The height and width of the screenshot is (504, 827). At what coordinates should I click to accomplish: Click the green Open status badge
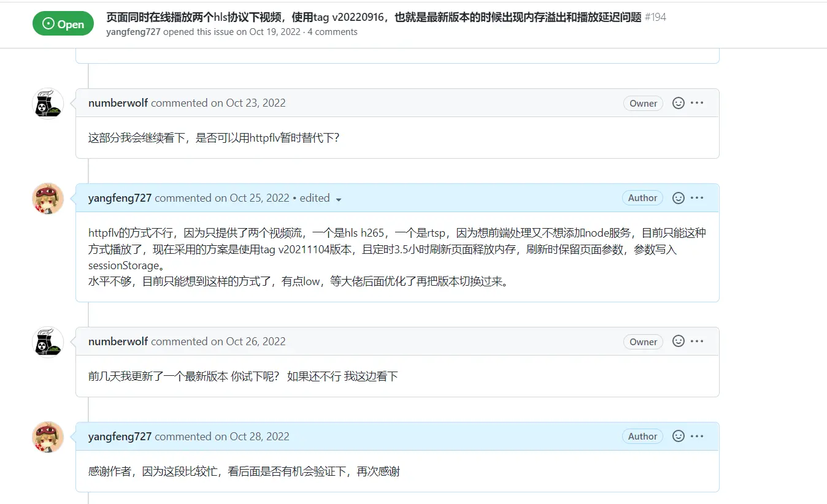pyautogui.click(x=63, y=24)
